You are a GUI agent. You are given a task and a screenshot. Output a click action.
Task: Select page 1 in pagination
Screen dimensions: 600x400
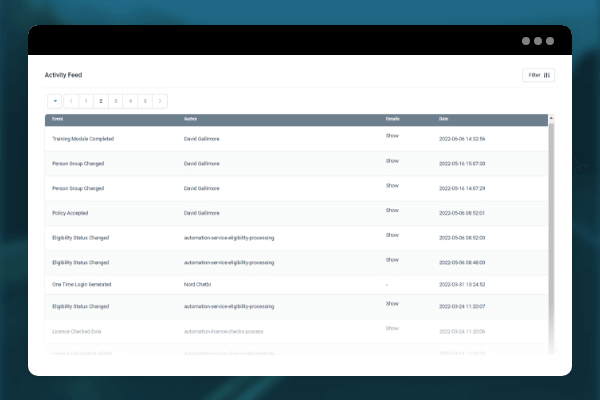pyautogui.click(x=86, y=101)
